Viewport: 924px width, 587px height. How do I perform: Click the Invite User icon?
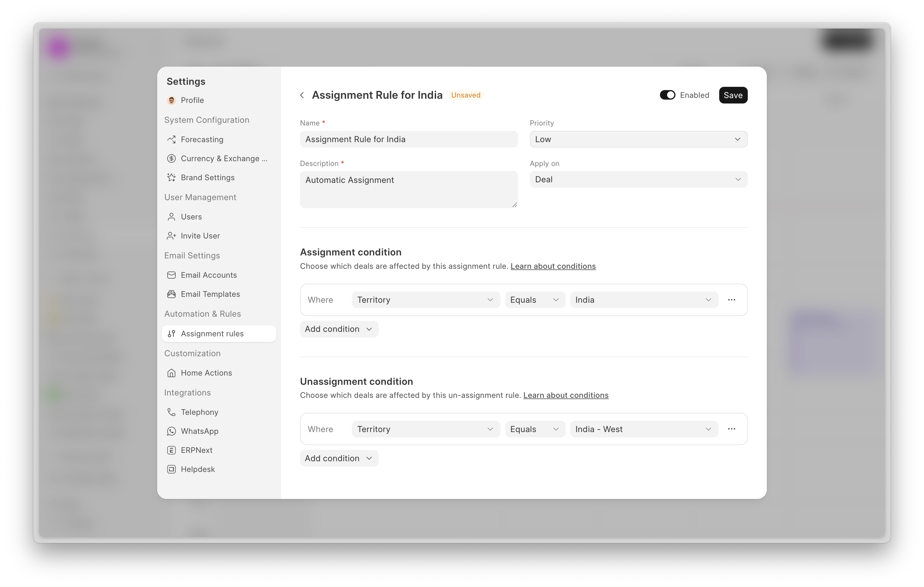[x=171, y=236]
